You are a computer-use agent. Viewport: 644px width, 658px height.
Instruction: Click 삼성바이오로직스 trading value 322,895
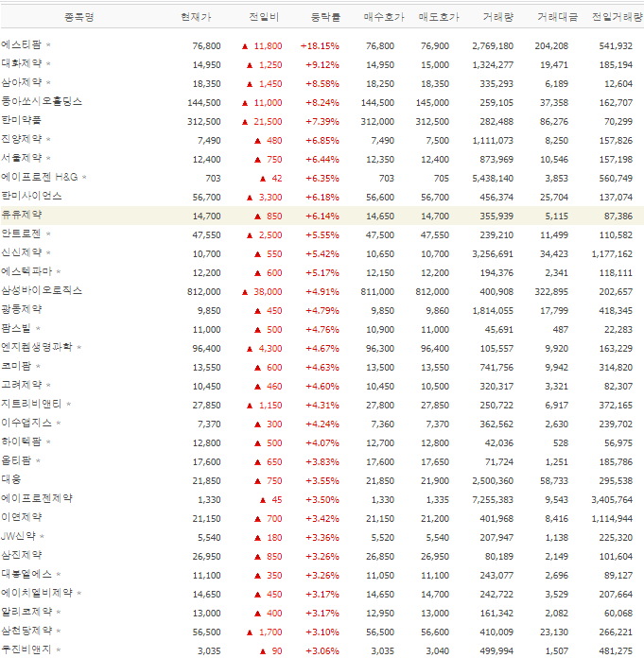tap(551, 291)
